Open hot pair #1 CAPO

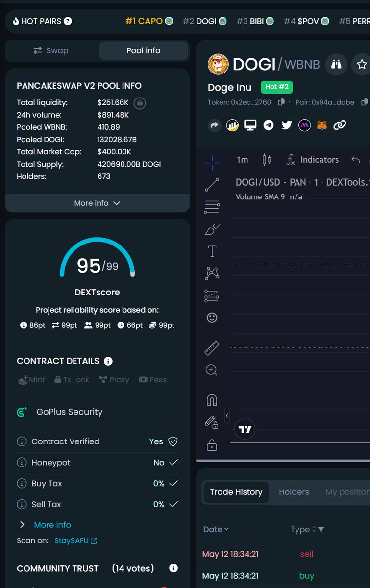(x=149, y=21)
